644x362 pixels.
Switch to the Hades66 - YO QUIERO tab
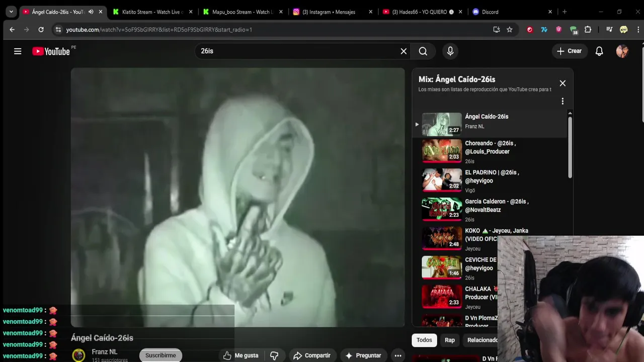(423, 12)
